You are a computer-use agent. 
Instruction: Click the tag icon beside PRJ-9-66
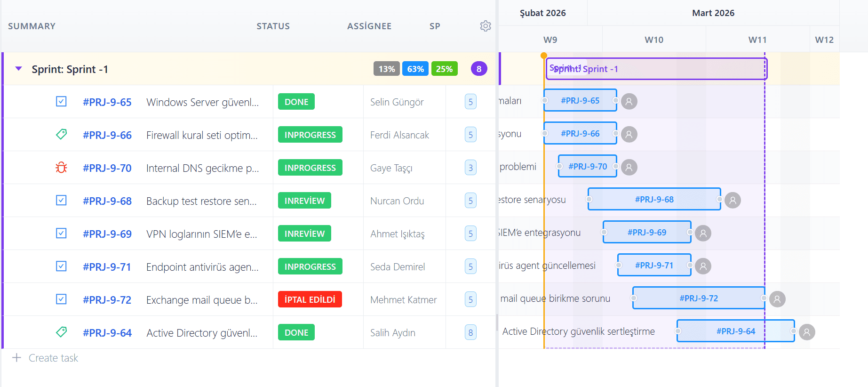(61, 135)
